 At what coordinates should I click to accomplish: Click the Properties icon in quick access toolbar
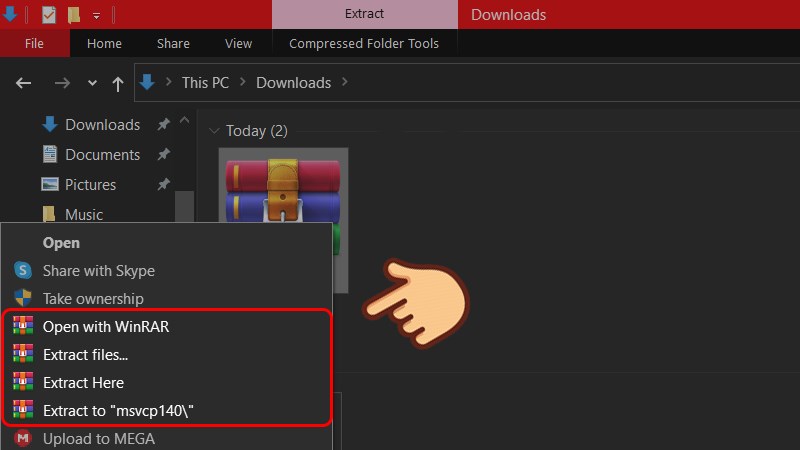pyautogui.click(x=49, y=15)
